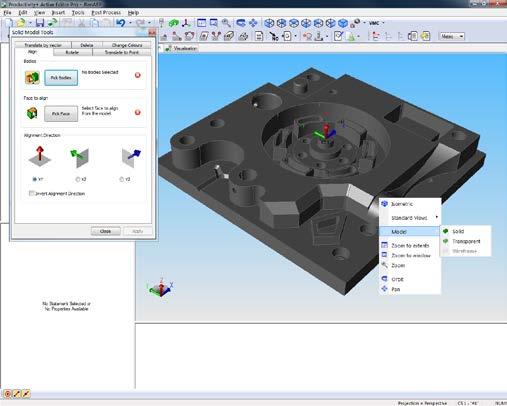
Task: Open the Insert menu
Action: coord(58,13)
